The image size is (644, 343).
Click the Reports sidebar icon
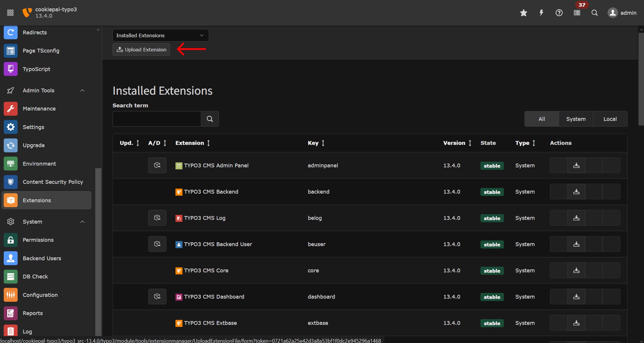(11, 313)
